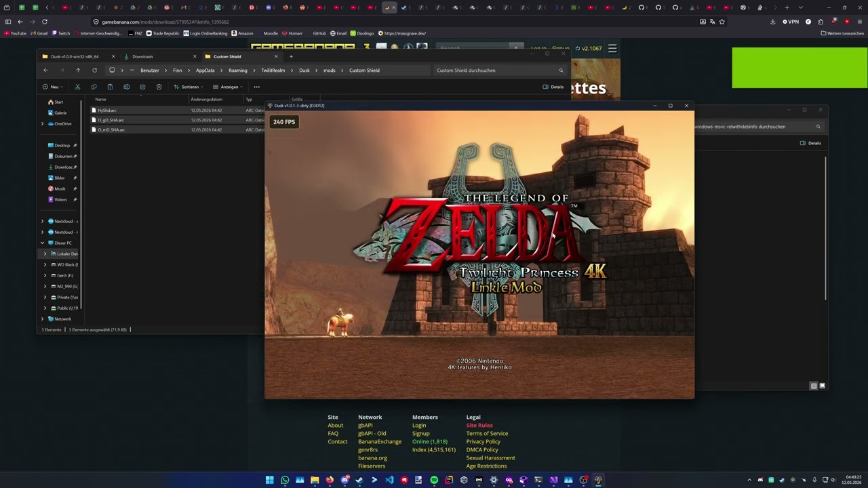Viewport: 868px width, 488px height.
Task: Select the HyShd.arc file
Action: coord(107,110)
